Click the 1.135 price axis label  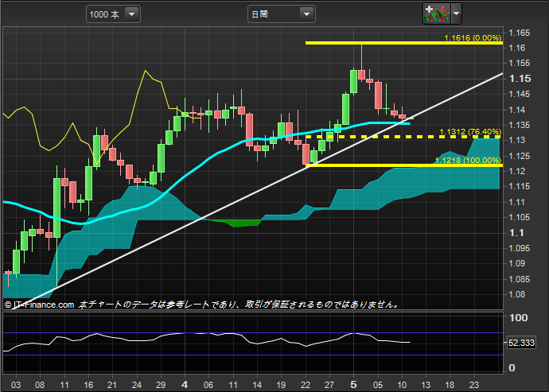pos(520,125)
